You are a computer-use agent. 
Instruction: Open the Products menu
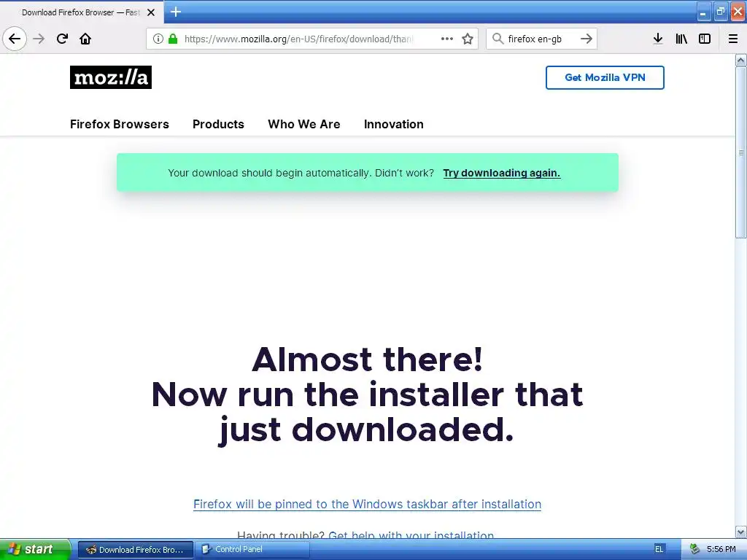click(x=218, y=124)
